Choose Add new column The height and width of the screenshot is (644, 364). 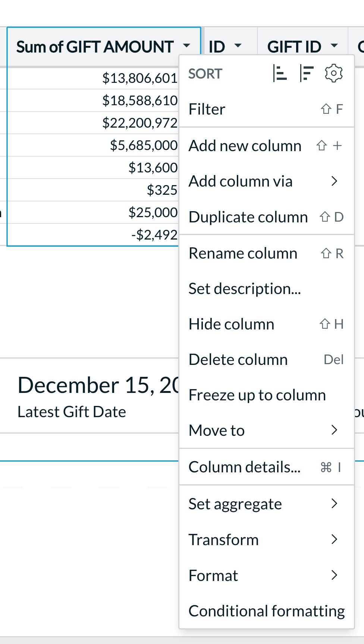coord(266,146)
